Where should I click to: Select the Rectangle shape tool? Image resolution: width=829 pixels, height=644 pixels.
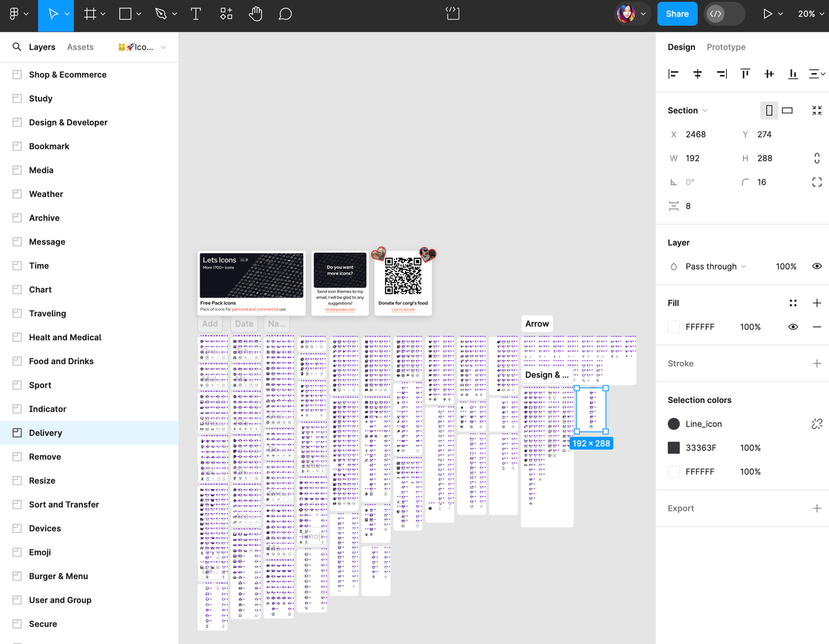125,14
